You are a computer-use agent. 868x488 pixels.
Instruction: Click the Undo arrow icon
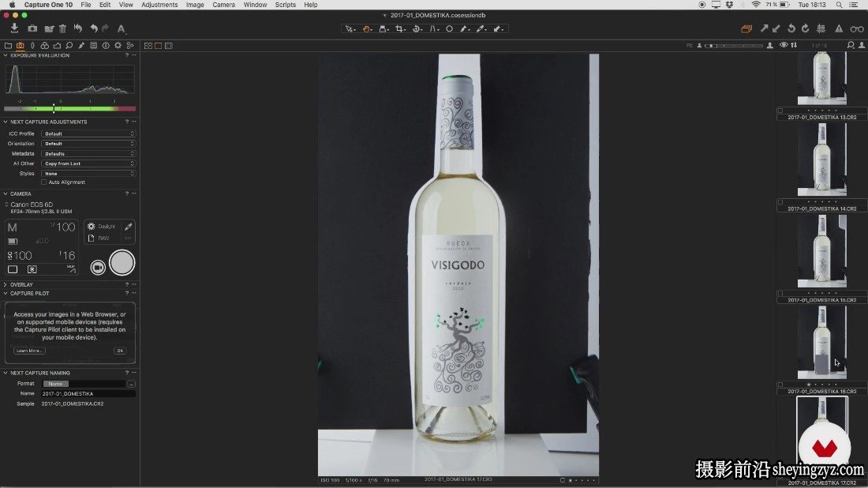94,28
